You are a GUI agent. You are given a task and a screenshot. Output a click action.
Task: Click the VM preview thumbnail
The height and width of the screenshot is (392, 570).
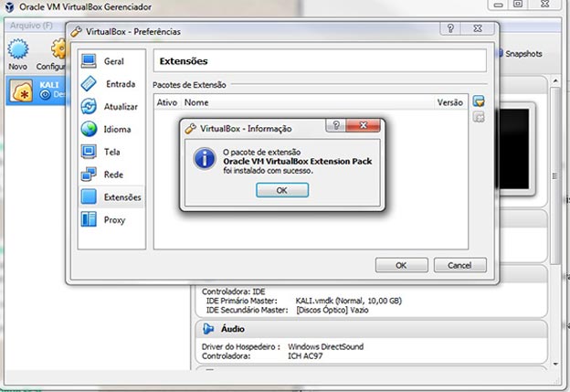coord(516,149)
